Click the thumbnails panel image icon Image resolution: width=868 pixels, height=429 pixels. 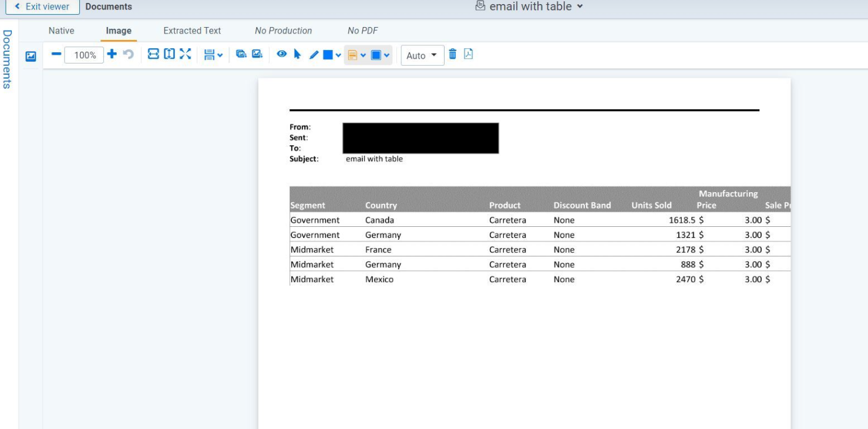(31, 56)
